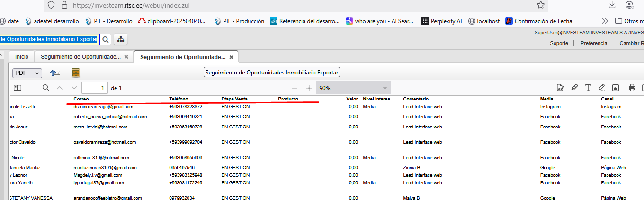Viewport: 644px width, 200px height.
Task: Select the PDF add text tool
Action: point(588,88)
